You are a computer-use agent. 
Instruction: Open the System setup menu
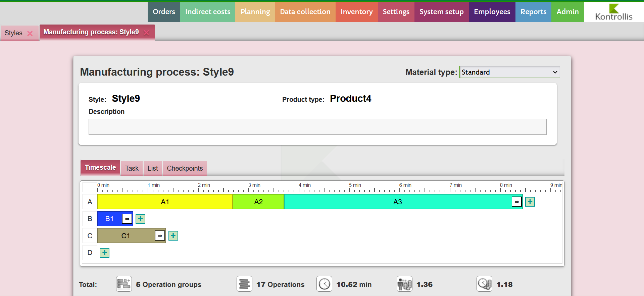tap(441, 12)
